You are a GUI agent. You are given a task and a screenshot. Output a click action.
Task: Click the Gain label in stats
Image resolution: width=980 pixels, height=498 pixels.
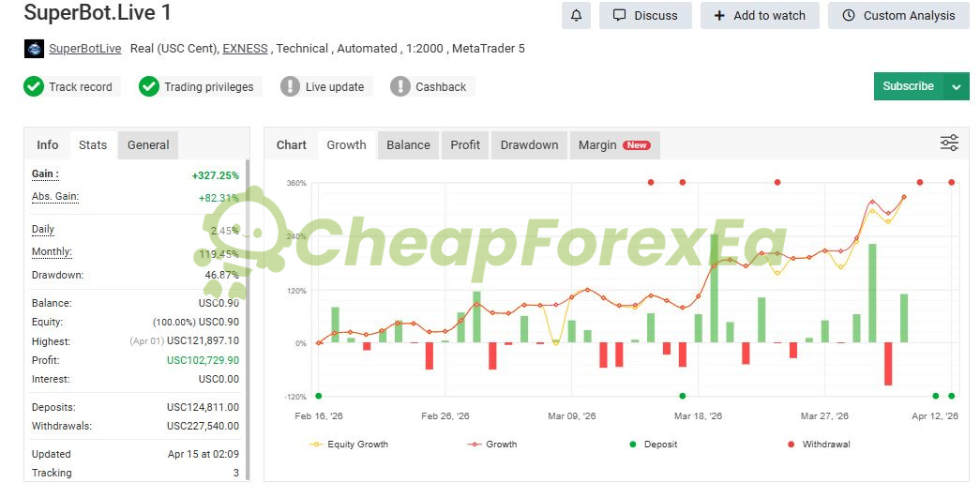point(45,174)
